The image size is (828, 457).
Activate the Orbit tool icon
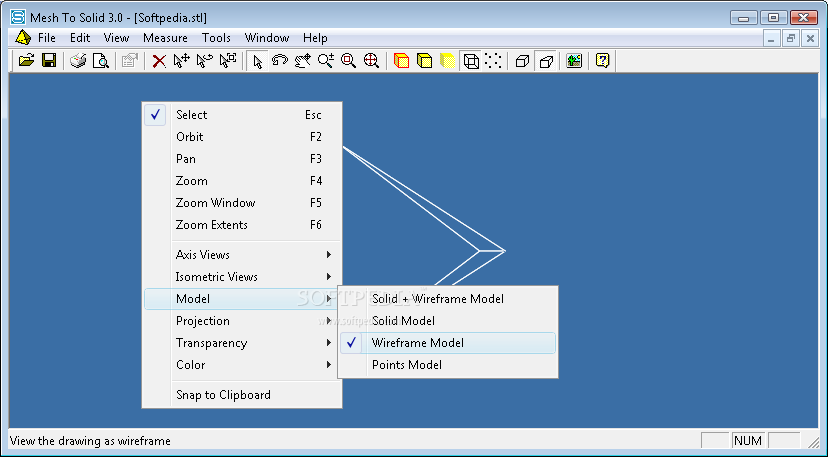click(280, 61)
